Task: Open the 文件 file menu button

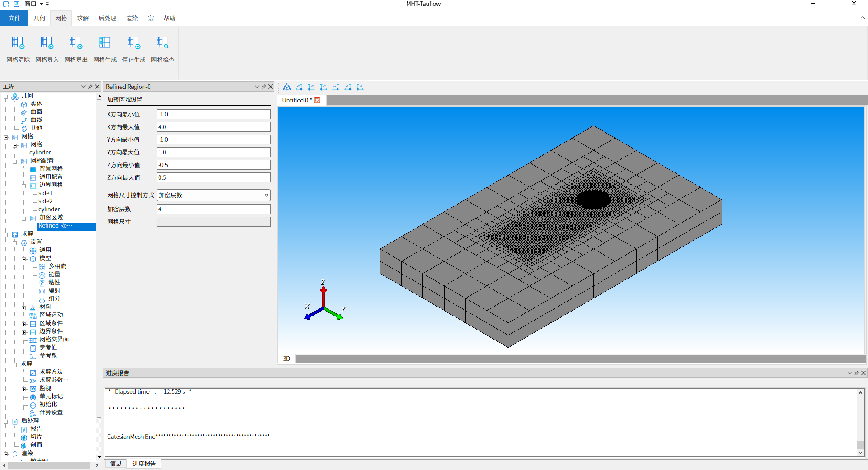Action: [14, 18]
